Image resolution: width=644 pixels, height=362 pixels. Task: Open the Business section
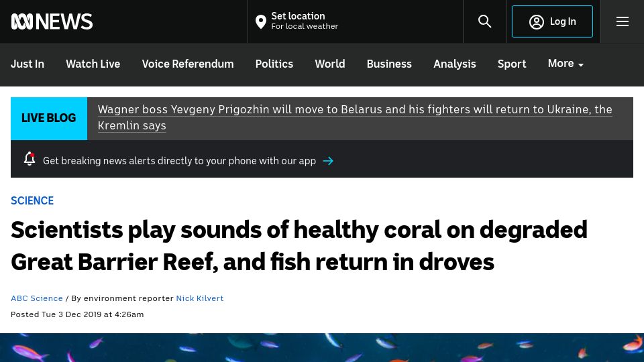[x=389, y=64]
